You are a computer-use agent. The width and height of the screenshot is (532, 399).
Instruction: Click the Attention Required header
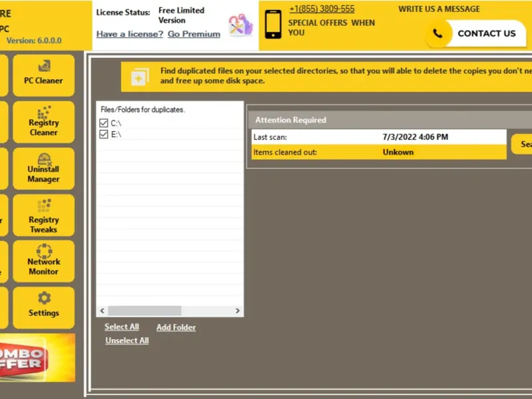click(291, 120)
